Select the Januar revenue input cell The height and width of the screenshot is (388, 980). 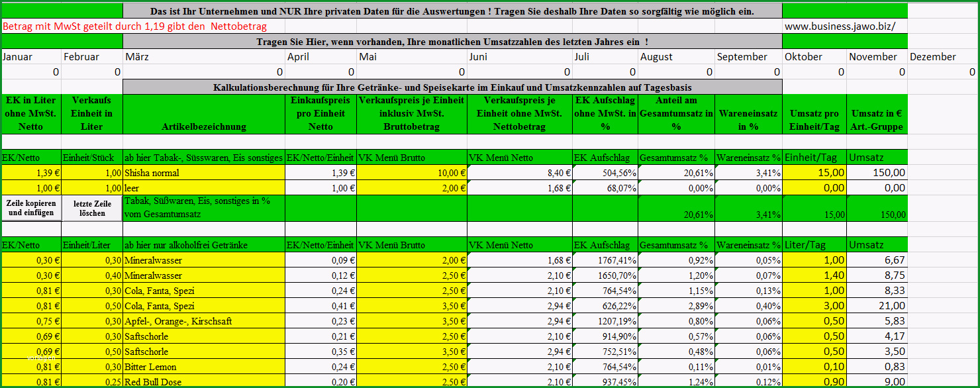pyautogui.click(x=31, y=72)
